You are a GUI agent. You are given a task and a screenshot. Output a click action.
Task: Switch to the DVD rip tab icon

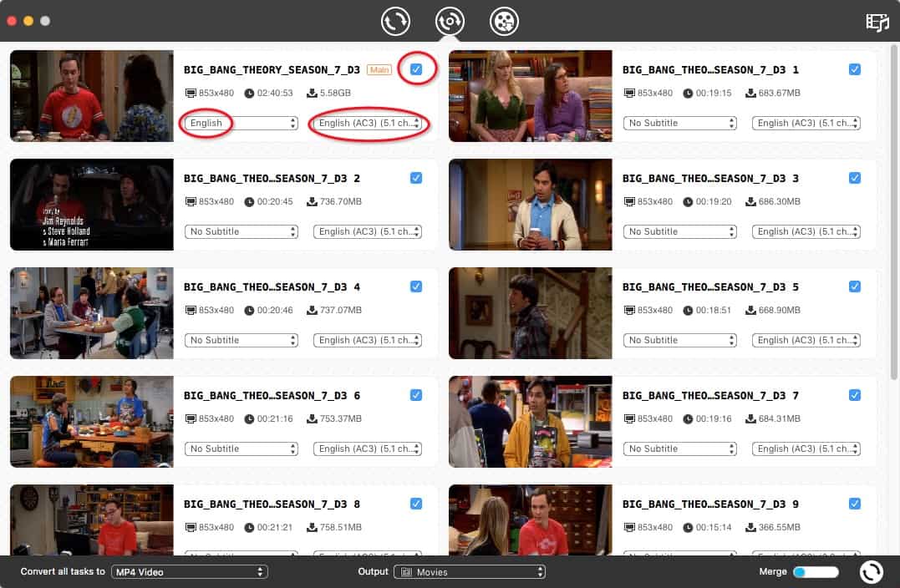[x=450, y=21]
